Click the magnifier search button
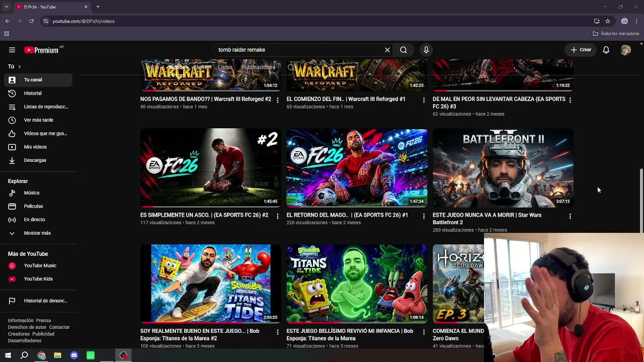Image resolution: width=644 pixels, height=362 pixels. (404, 50)
